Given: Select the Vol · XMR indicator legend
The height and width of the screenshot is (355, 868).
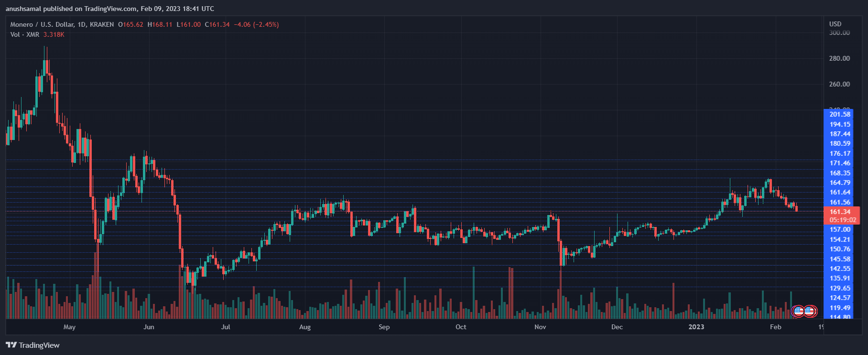Looking at the screenshot, I should click(25, 34).
